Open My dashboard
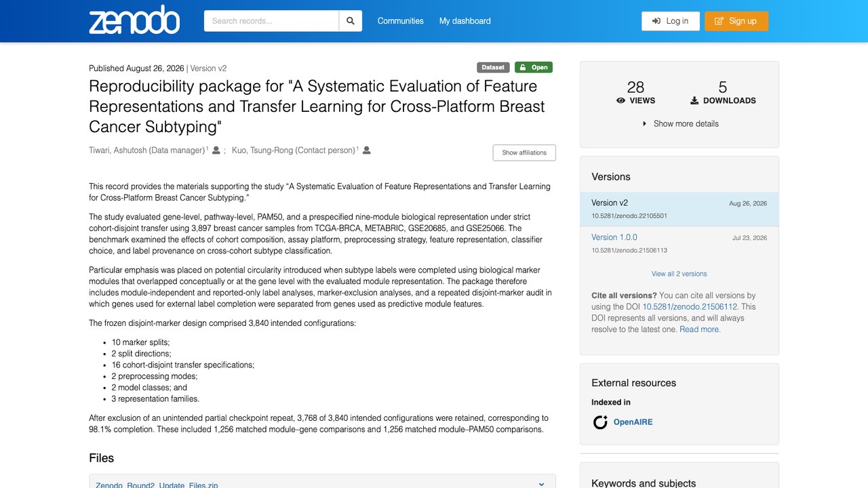The height and width of the screenshot is (488, 868). tap(465, 21)
